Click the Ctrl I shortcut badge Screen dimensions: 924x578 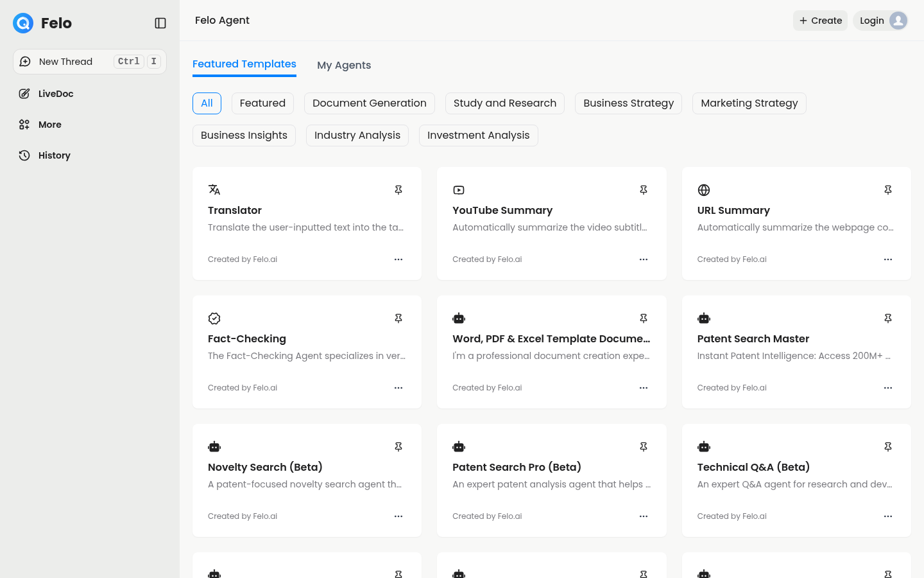[137, 62]
